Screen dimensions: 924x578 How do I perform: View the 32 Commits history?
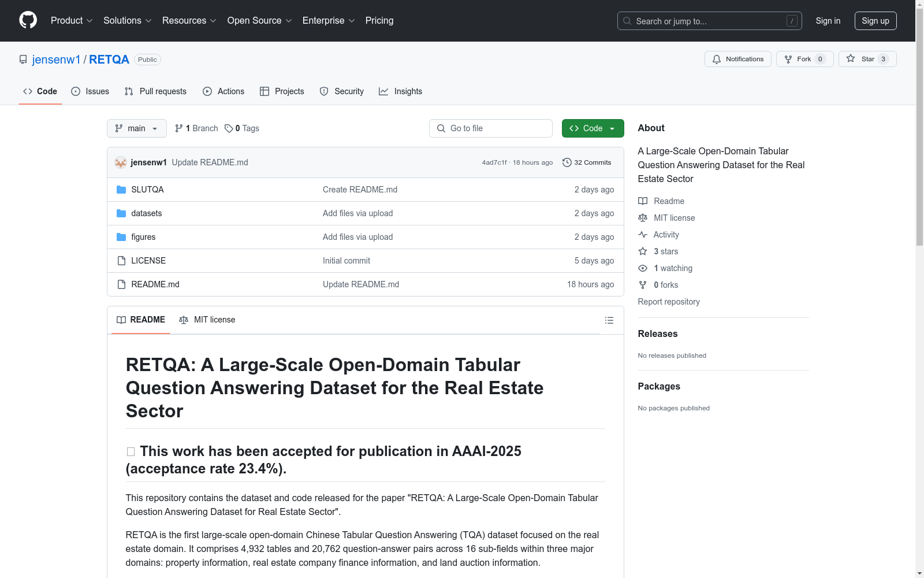point(587,162)
